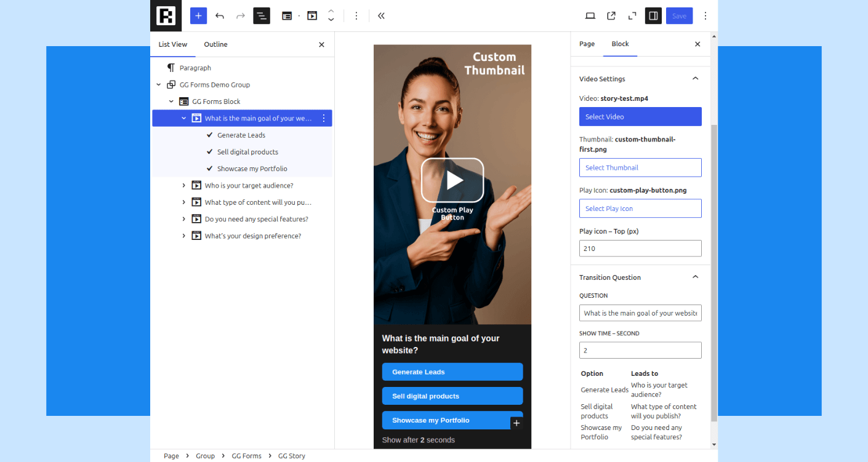Click the Select Play Icon button
Screen dimensions: 868x462
point(640,209)
